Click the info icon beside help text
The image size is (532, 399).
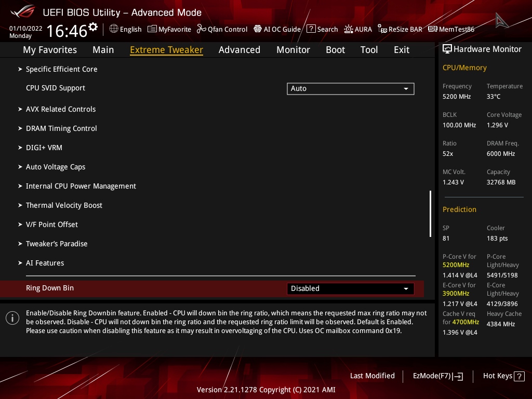pos(12,318)
